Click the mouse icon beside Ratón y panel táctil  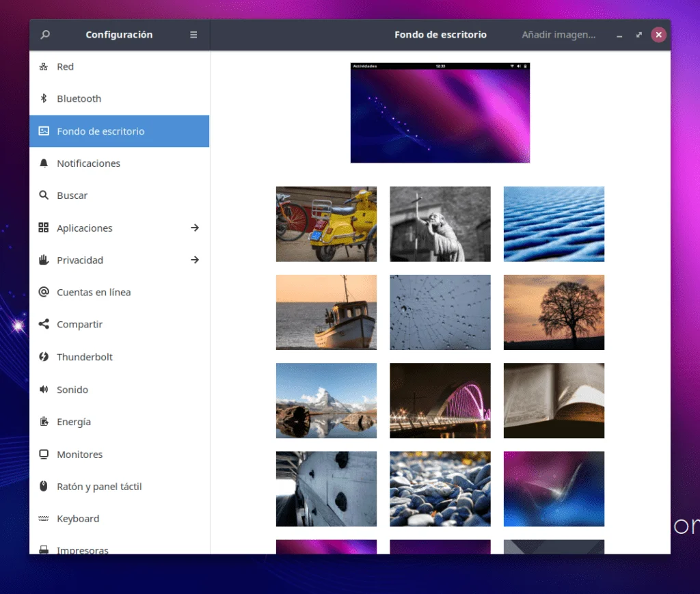43,486
